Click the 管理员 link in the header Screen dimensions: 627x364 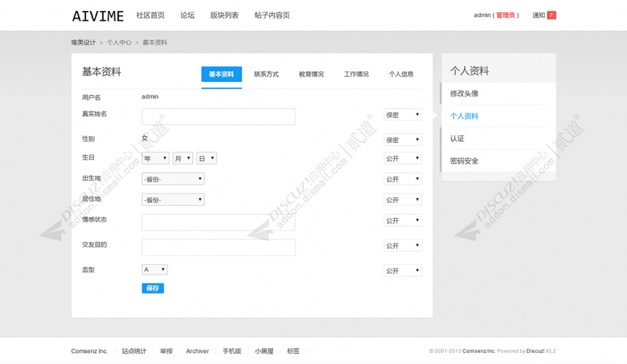506,15
